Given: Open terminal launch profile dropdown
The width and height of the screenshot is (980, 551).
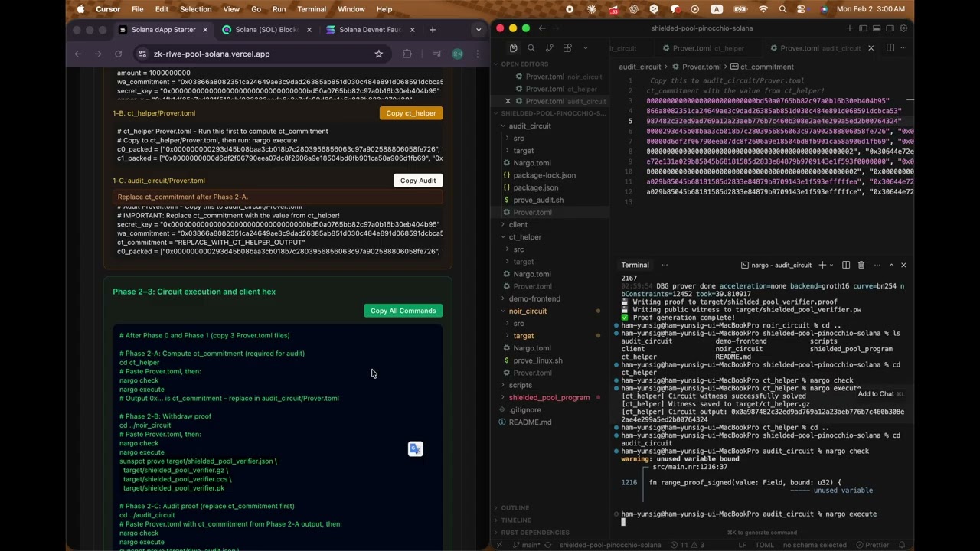Looking at the screenshot, I should pos(832,265).
